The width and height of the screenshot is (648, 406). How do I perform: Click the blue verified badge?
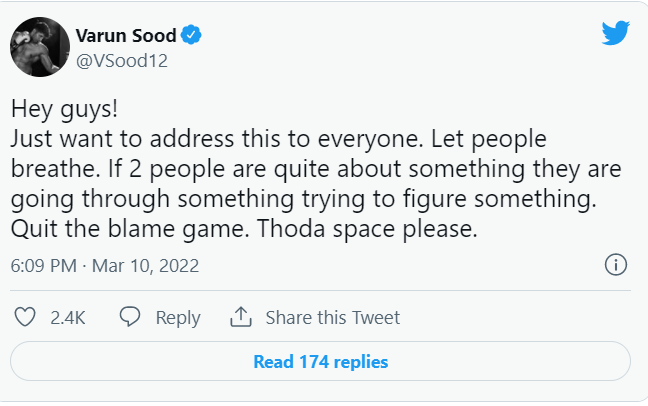192,36
